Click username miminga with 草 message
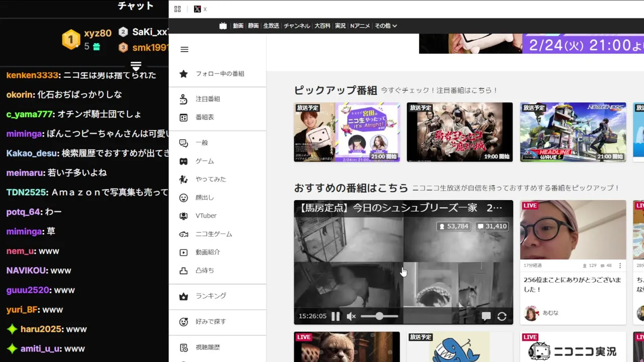The width and height of the screenshot is (644, 362). [24, 232]
